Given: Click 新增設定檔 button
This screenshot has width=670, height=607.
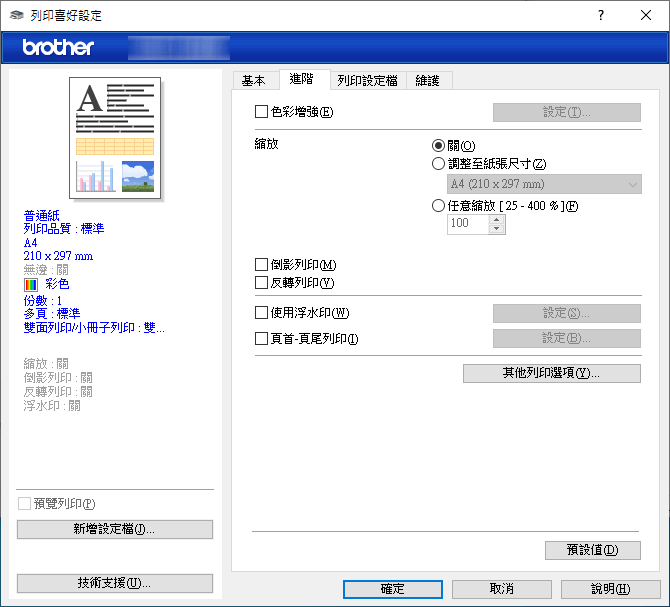Looking at the screenshot, I should coord(115,529).
